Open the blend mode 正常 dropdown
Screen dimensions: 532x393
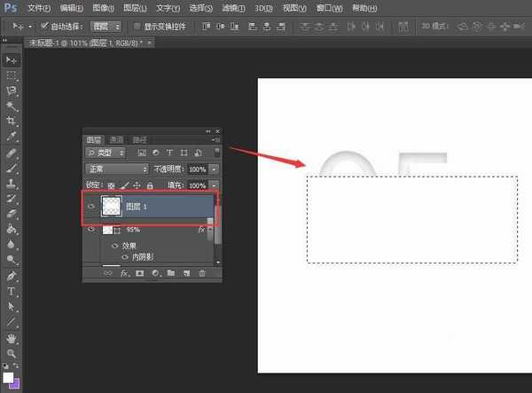[117, 169]
